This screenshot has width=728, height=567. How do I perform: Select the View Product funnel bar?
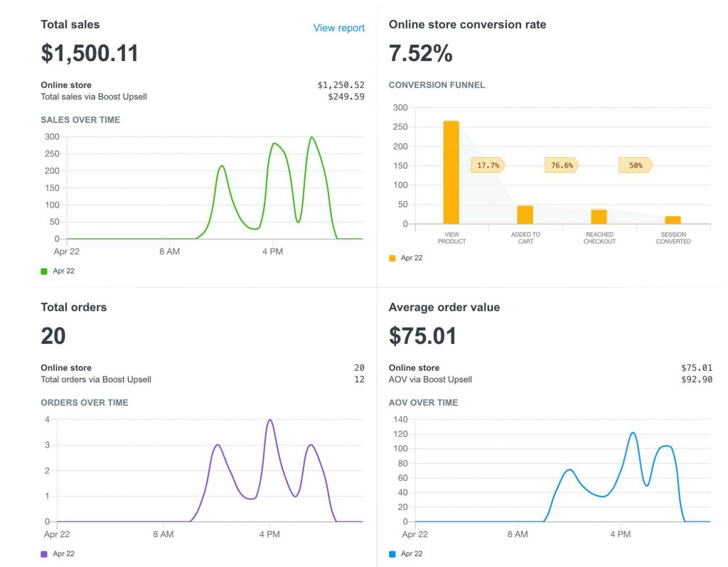[451, 173]
